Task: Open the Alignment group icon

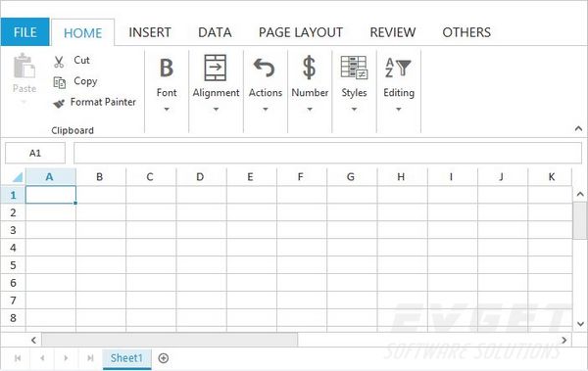Action: (216, 68)
